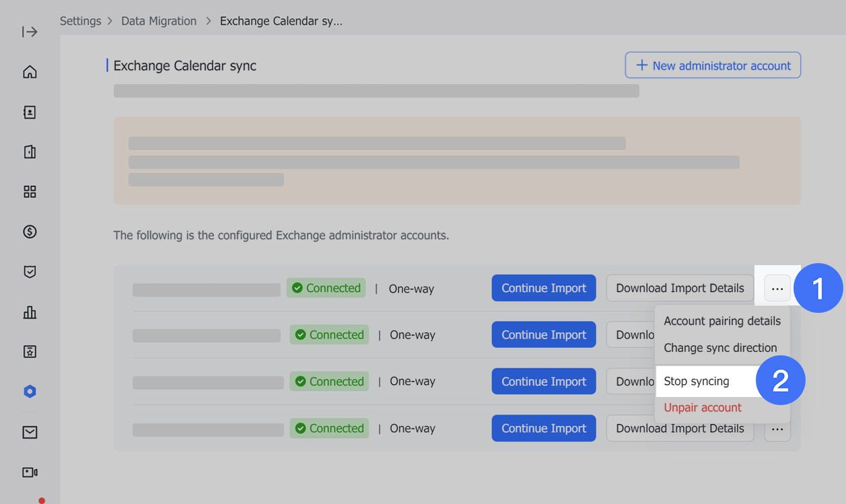Click the organization building sidebar icon

[30, 152]
